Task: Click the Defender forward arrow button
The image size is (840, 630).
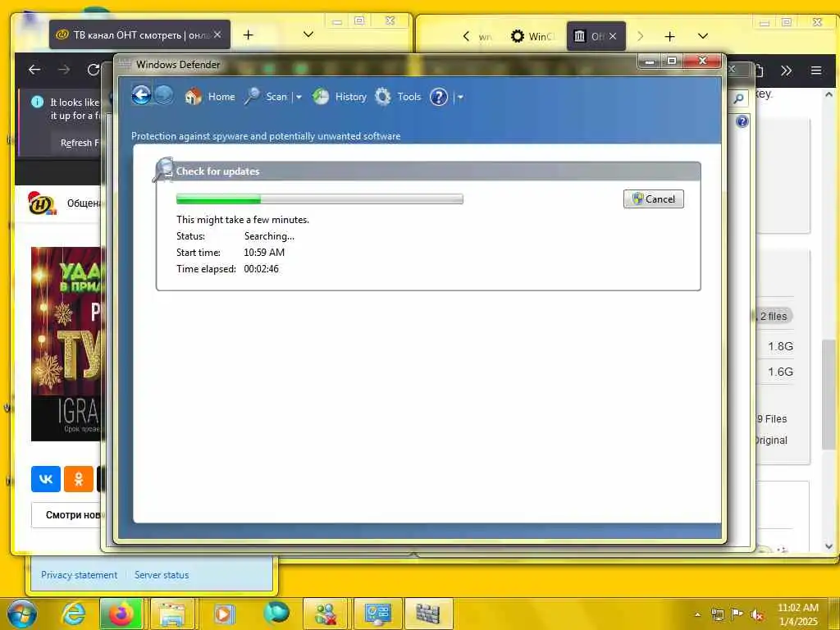Action: [164, 95]
